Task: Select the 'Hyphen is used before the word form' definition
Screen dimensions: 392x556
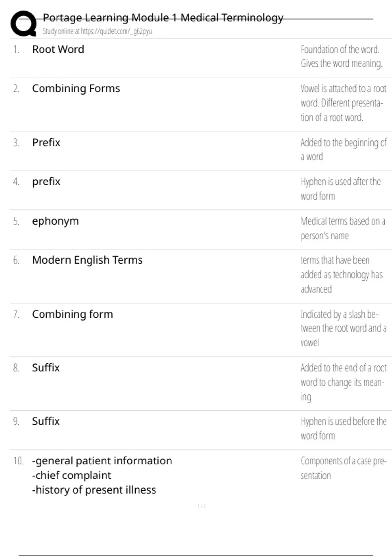Action: pos(343,428)
